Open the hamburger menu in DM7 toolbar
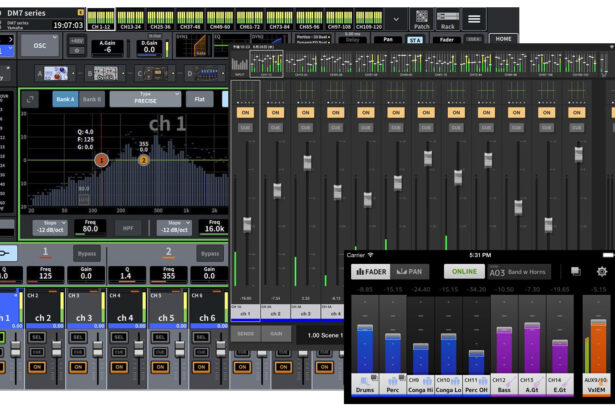Image resolution: width=615 pixels, height=410 pixels. (x=474, y=19)
